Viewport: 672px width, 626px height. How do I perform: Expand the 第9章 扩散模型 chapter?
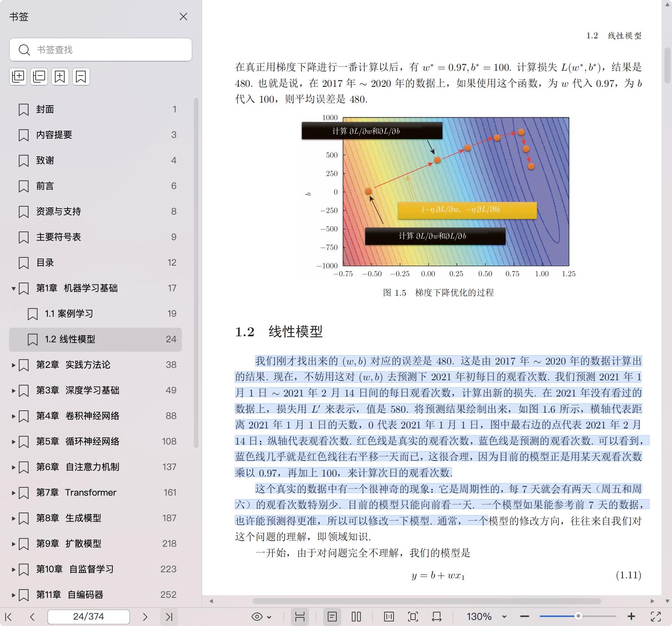tap(14, 544)
